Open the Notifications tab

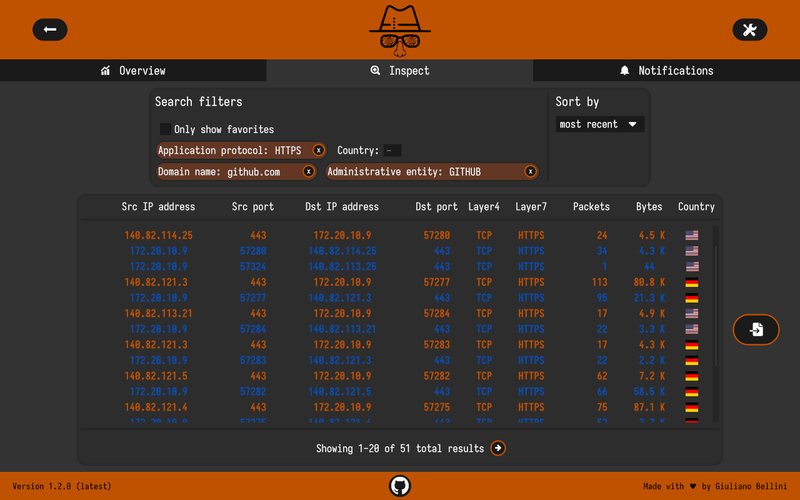click(666, 71)
